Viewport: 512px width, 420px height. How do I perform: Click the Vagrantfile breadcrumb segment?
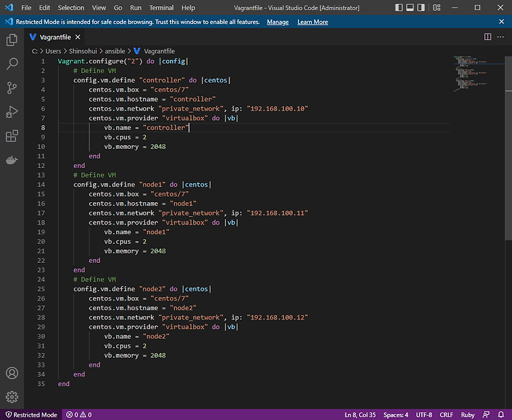pyautogui.click(x=159, y=51)
